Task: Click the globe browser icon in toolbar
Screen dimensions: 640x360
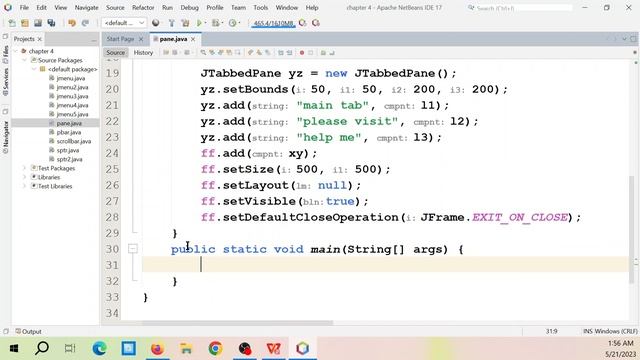Action: point(156,23)
